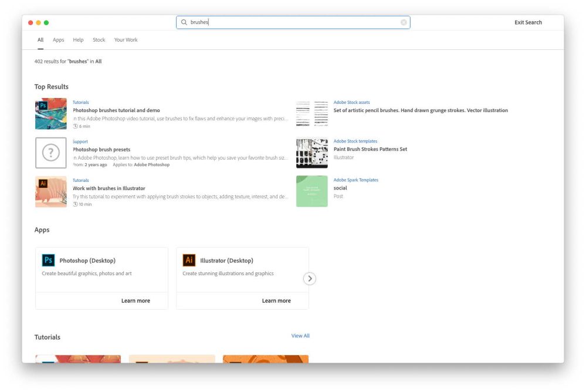This screenshot has height=392, width=586.
Task: Click the Illustrator icon in the Apps section
Action: click(x=189, y=260)
